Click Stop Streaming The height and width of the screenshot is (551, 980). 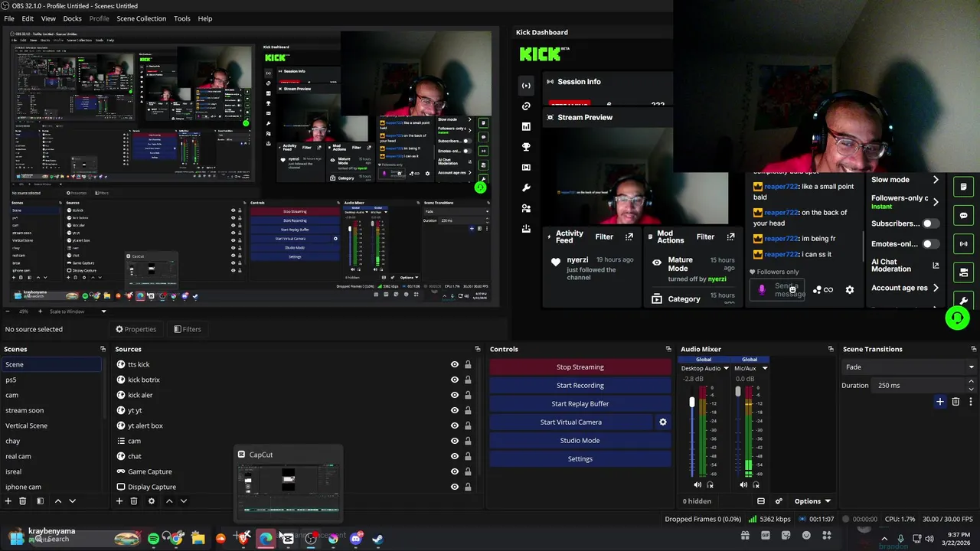coord(580,367)
